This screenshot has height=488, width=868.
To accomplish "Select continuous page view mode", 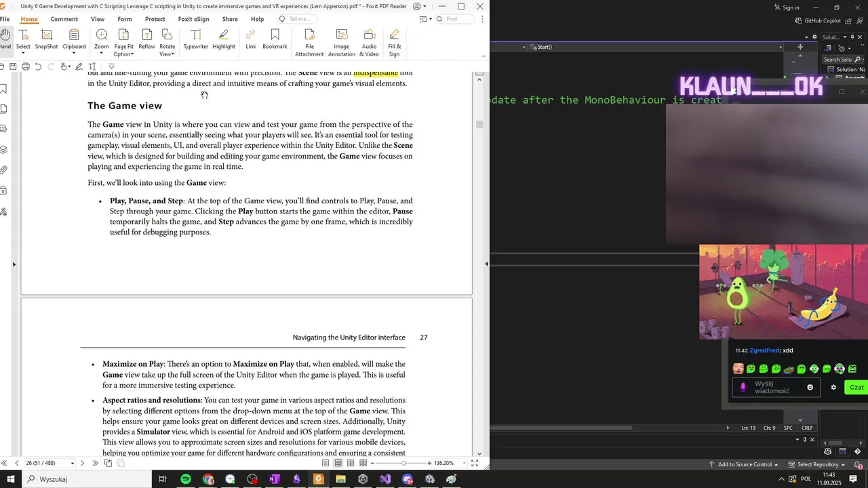I will 338,463.
